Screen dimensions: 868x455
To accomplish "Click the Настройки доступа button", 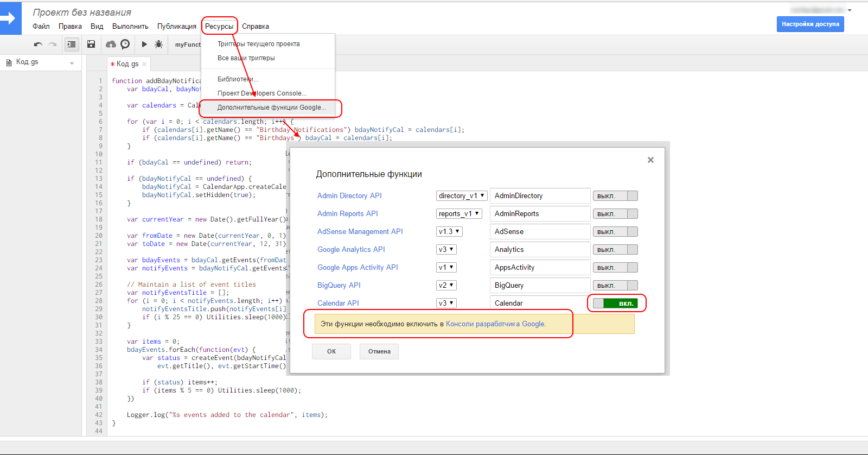I will pos(810,24).
